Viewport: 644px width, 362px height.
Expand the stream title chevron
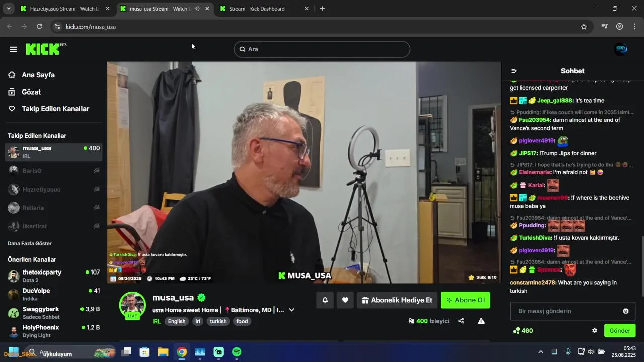coord(291,310)
